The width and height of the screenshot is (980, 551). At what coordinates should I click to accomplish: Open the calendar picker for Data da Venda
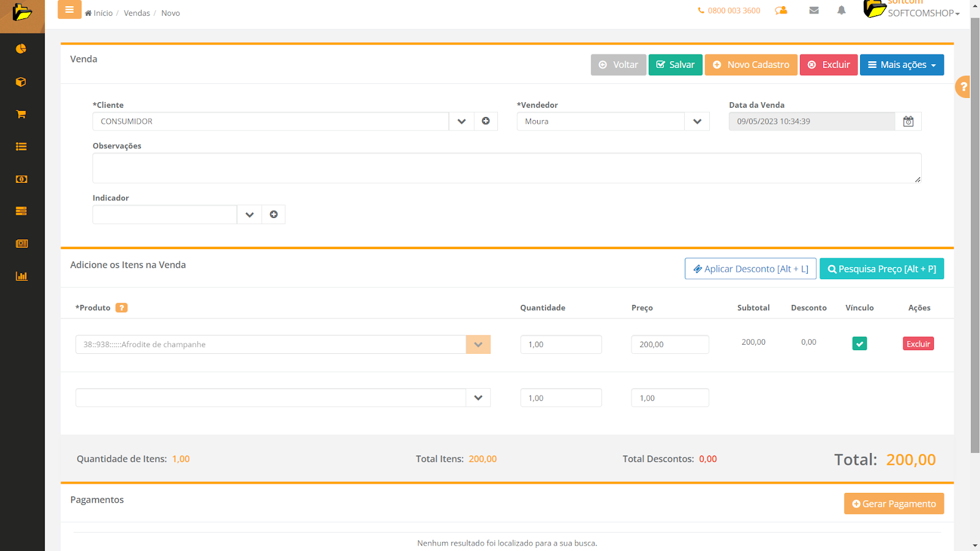click(908, 121)
